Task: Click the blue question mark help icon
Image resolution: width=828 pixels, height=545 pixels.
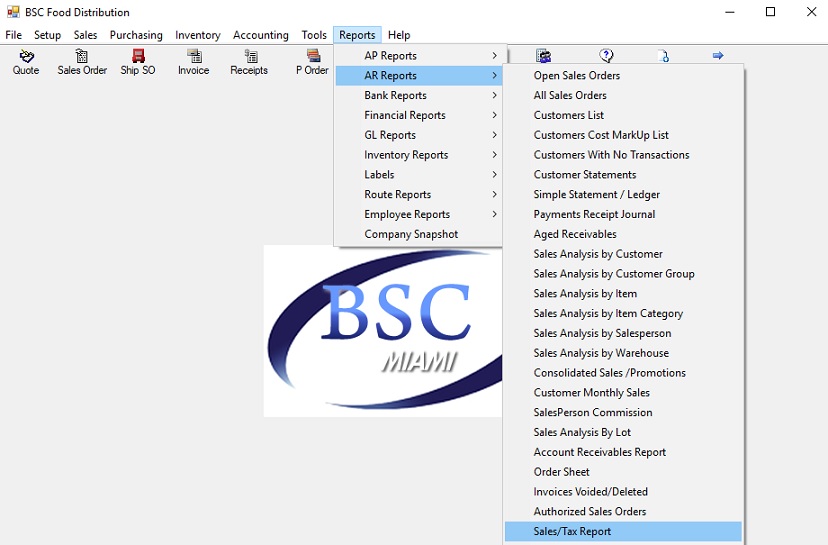Action: pyautogui.click(x=606, y=55)
